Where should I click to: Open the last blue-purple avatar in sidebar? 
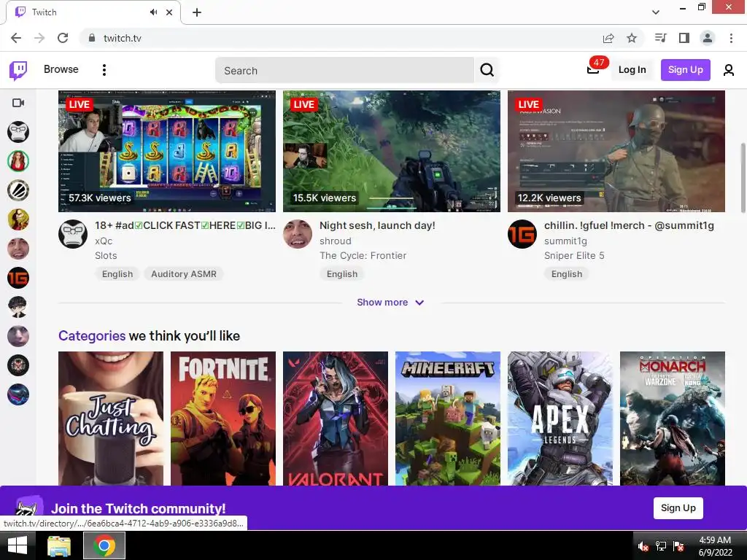18,394
